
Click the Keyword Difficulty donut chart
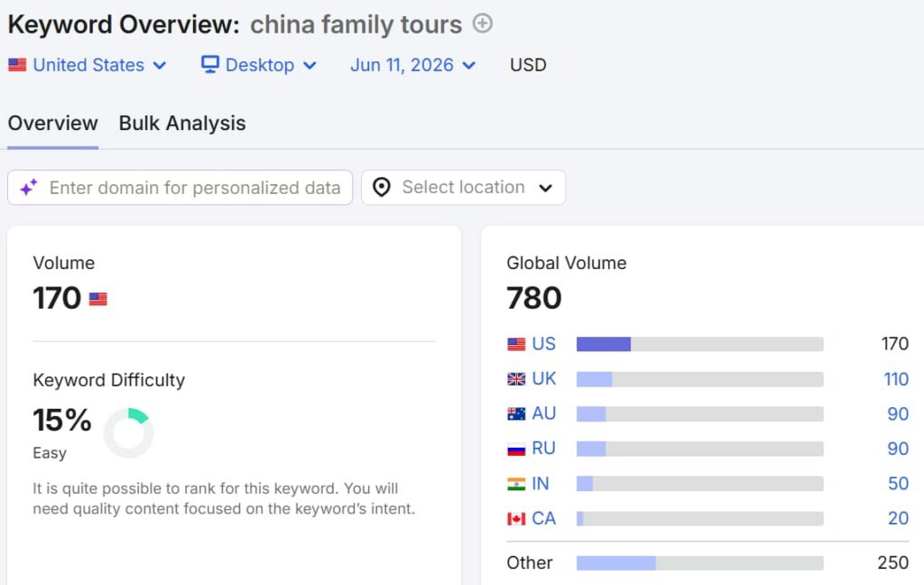(x=128, y=432)
